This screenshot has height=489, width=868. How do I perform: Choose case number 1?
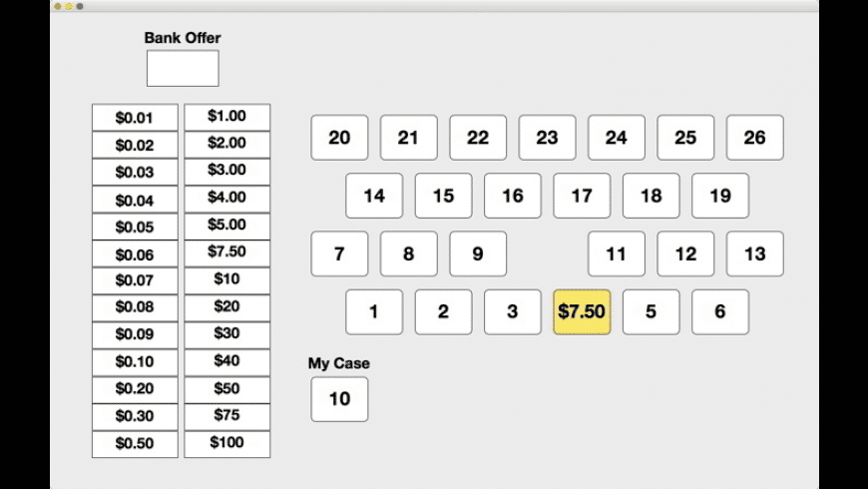(x=374, y=311)
